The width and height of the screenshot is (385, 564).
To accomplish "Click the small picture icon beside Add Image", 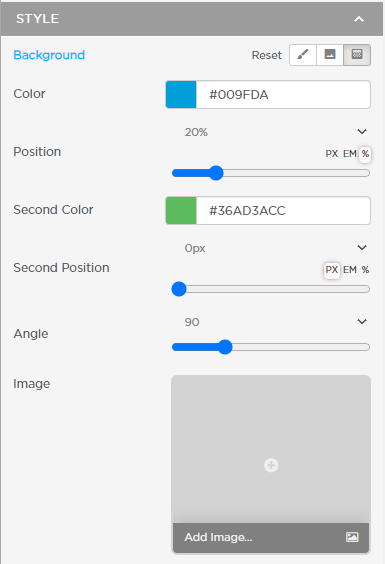I will pos(352,537).
